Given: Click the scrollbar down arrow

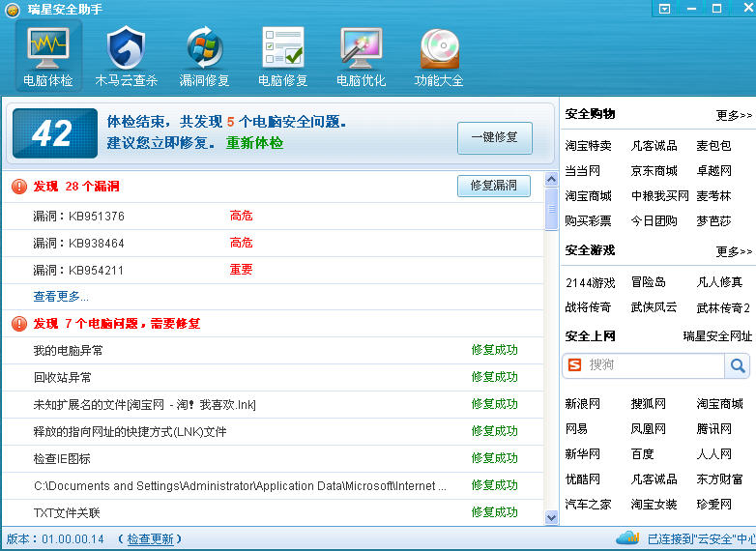Looking at the screenshot, I should tap(551, 518).
